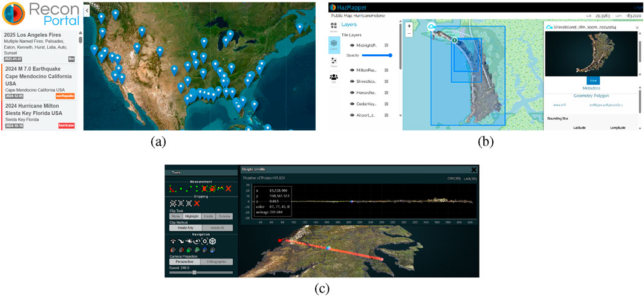Select the vertical height measurement tool
Image resolution: width=644 pixels, height=296 pixels.
click(x=197, y=188)
